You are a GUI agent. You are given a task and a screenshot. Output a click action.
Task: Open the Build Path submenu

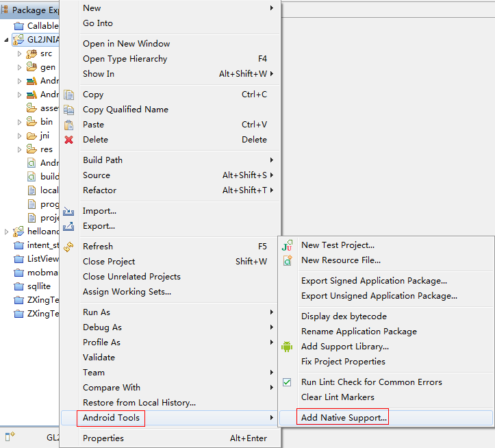point(103,160)
